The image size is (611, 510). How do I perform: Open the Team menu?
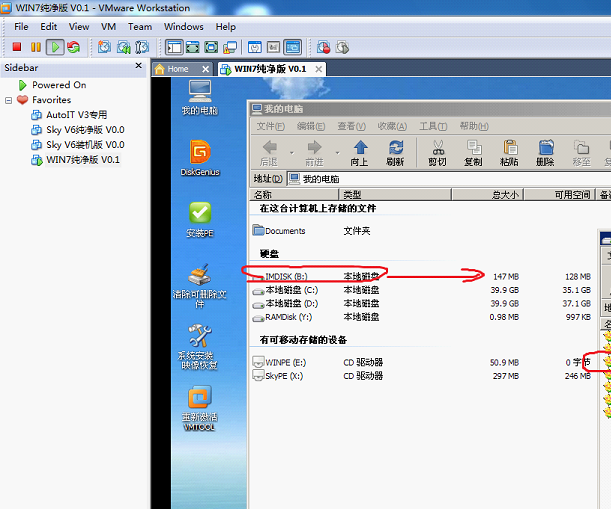pyautogui.click(x=140, y=26)
